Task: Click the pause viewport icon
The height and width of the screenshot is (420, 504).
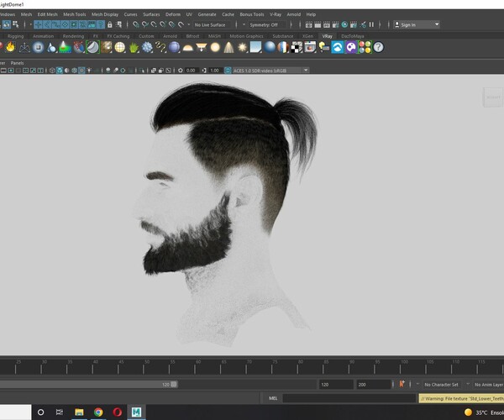Action: 371,24
